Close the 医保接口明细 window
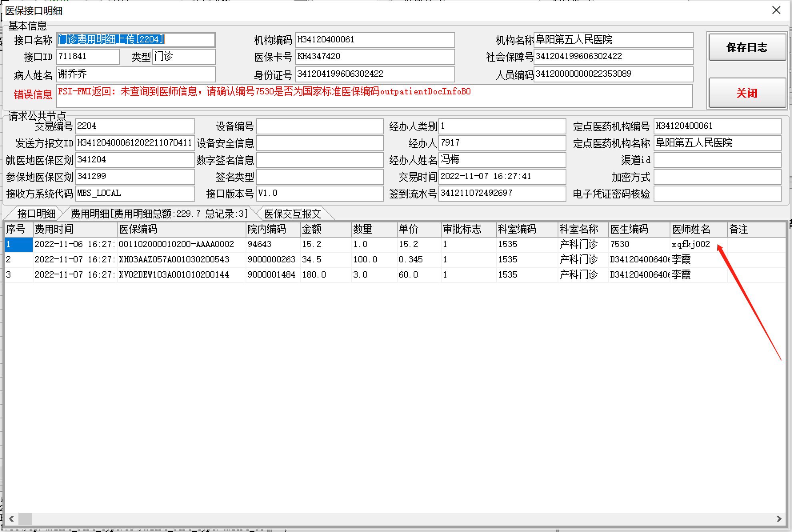The height and width of the screenshot is (532, 792). (x=776, y=10)
